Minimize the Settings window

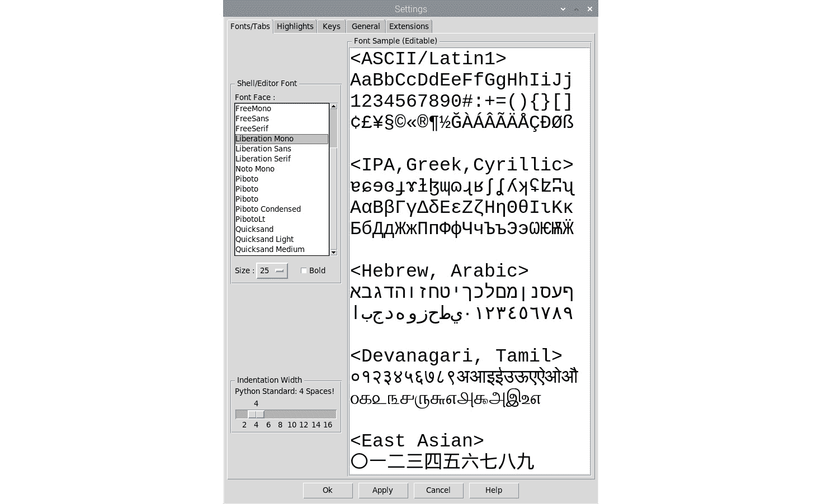pyautogui.click(x=563, y=9)
